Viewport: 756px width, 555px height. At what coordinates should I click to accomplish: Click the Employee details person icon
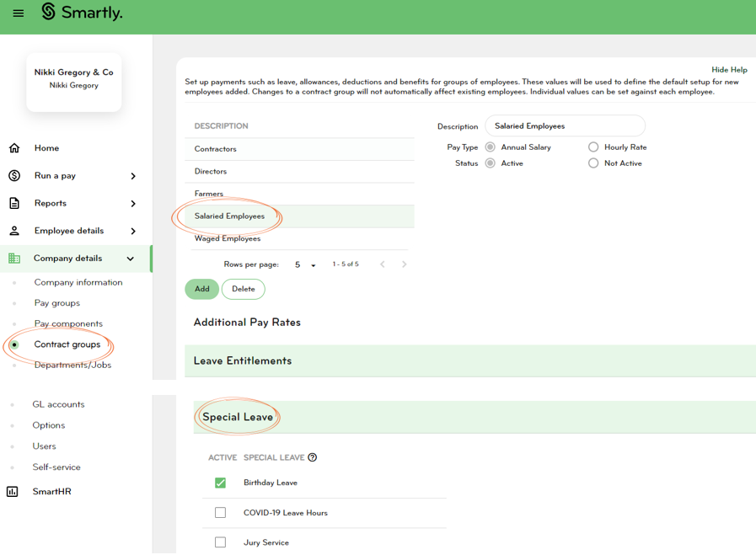(14, 231)
